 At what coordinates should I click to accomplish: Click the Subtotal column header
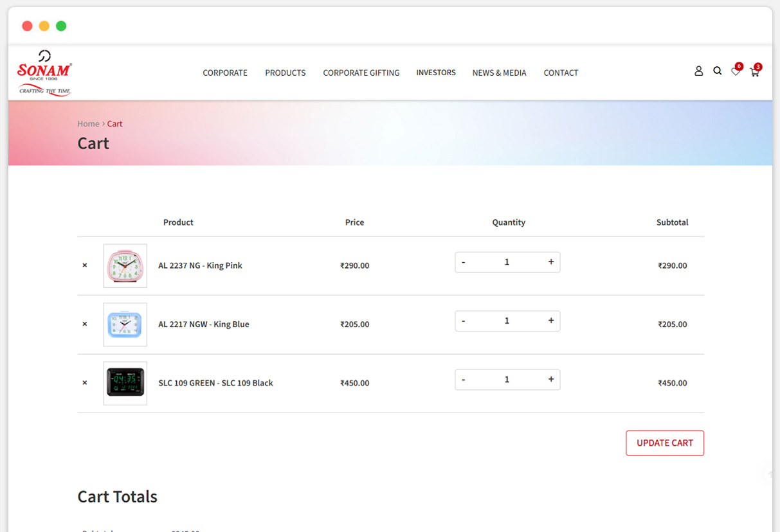pyautogui.click(x=673, y=222)
